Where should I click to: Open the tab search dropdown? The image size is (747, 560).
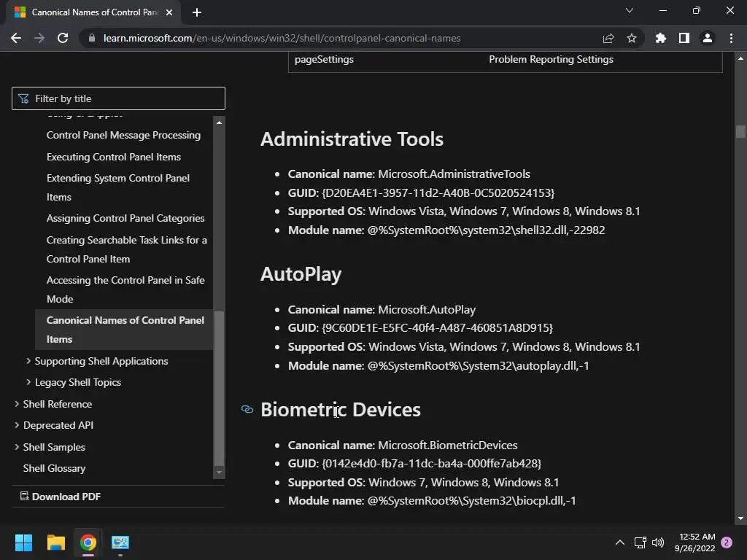[x=630, y=10]
